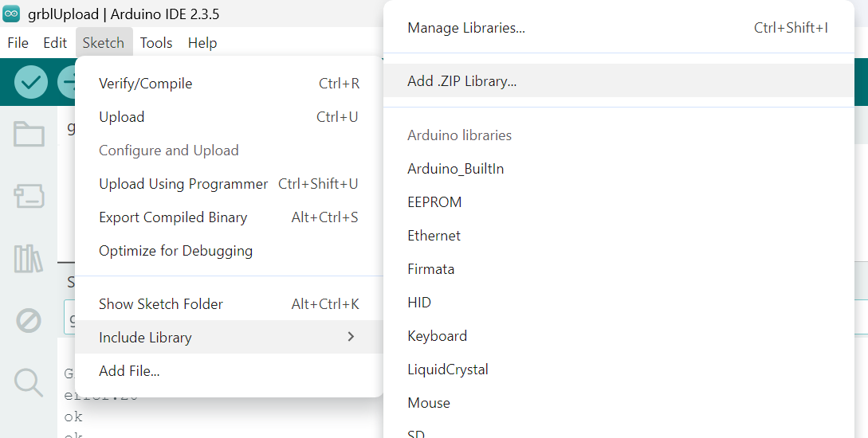Expand the Include Library submenu arrow
This screenshot has height=438, width=868.
click(x=351, y=337)
